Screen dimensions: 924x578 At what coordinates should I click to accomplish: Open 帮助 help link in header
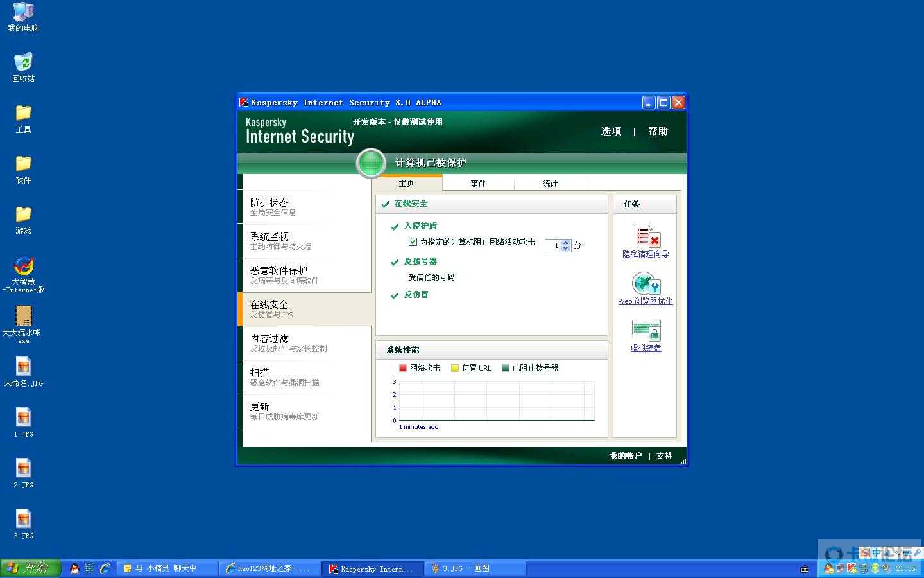click(658, 131)
